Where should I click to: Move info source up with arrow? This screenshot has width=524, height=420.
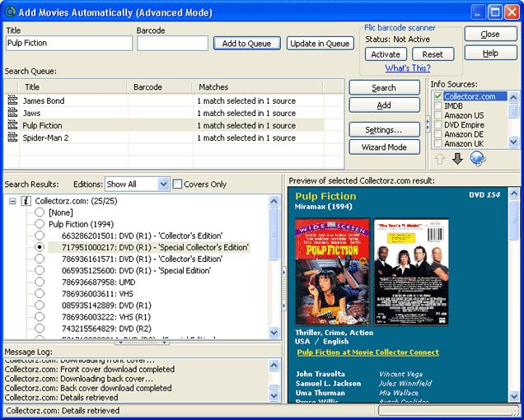pyautogui.click(x=440, y=159)
